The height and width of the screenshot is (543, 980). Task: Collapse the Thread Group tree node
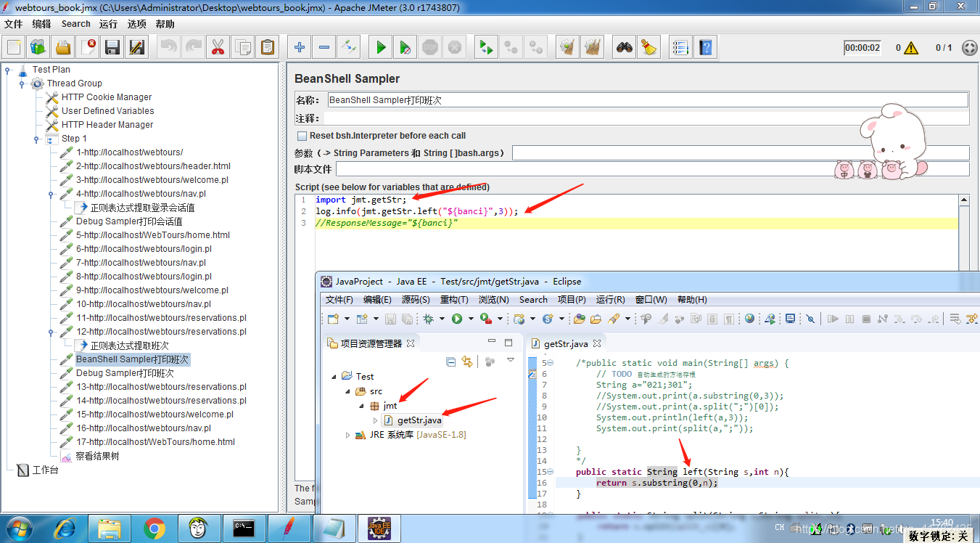(22, 83)
